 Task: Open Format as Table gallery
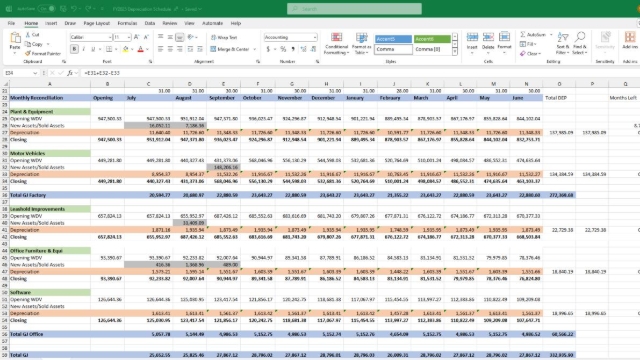click(x=361, y=43)
